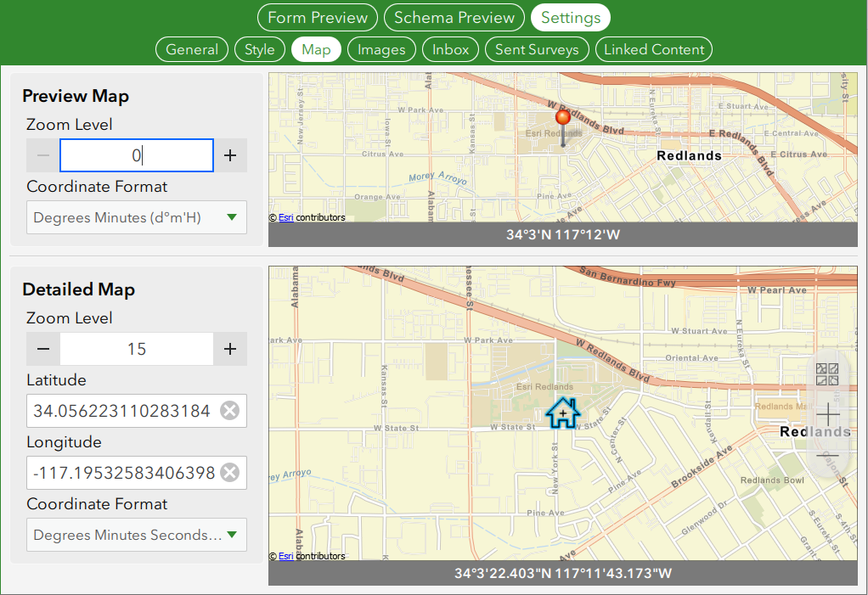Click the Preview Map Zoom Level input box
Viewport: 868px width, 595px height.
pos(136,155)
